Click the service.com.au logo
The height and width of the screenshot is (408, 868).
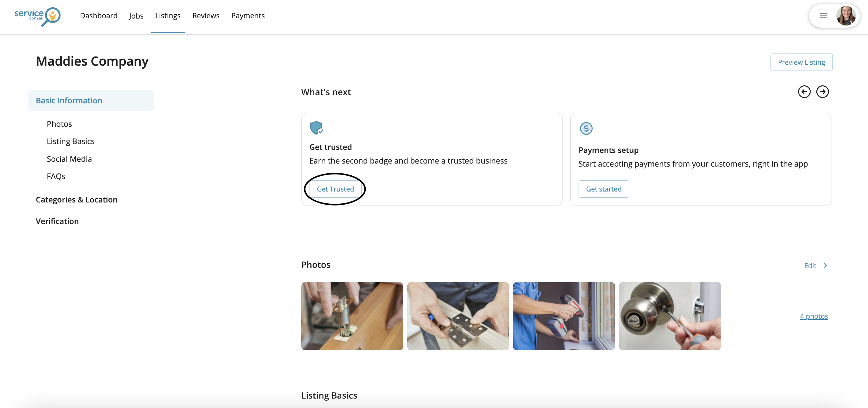(x=37, y=16)
